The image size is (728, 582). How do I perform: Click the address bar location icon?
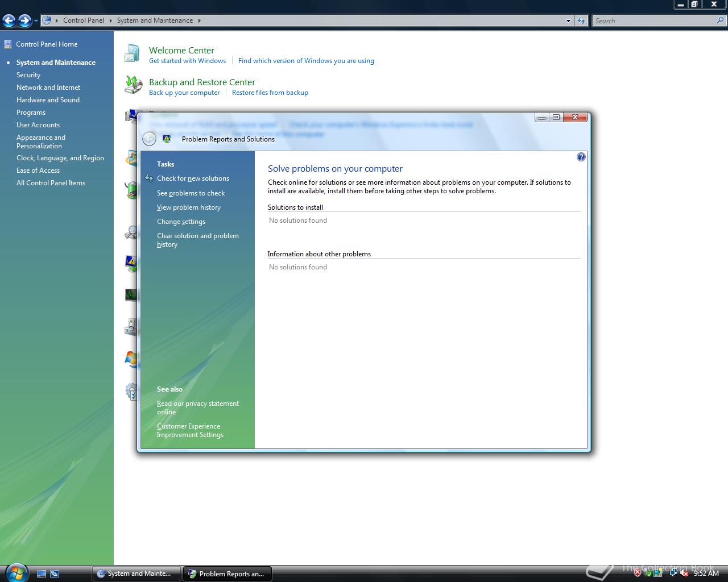click(48, 20)
